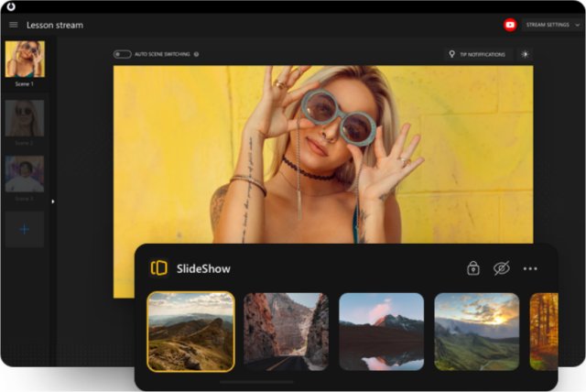Click the Auto Scene Switching help icon
The image size is (586, 392).
point(196,54)
